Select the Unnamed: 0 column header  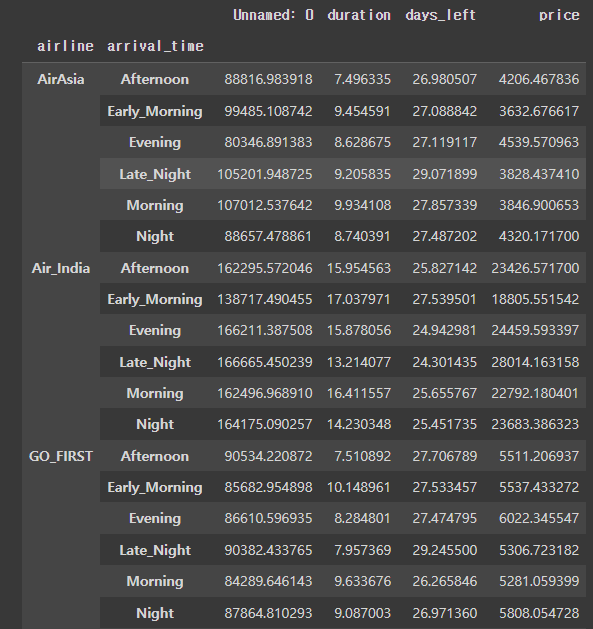273,15
